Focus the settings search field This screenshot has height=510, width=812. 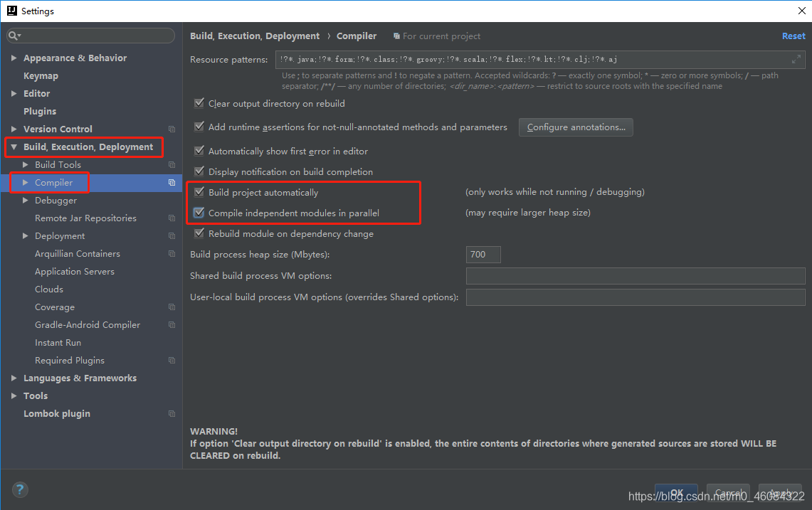(90, 36)
